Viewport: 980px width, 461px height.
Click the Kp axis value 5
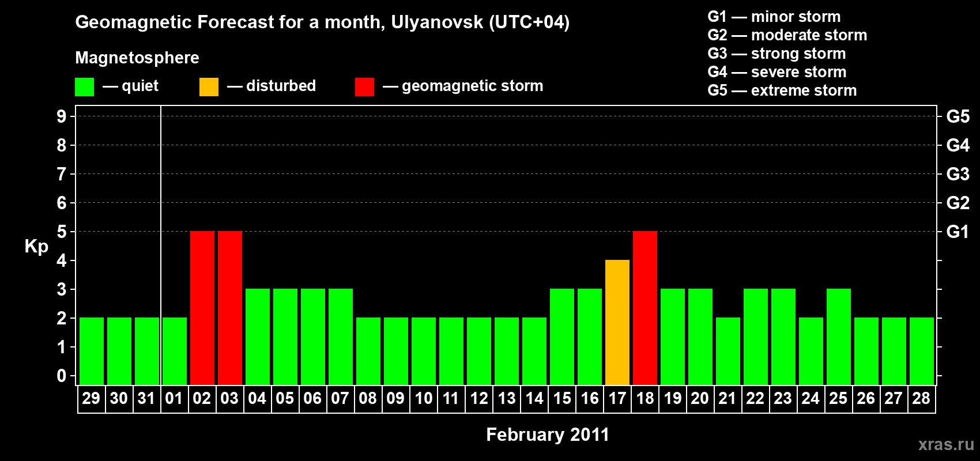[x=62, y=232]
